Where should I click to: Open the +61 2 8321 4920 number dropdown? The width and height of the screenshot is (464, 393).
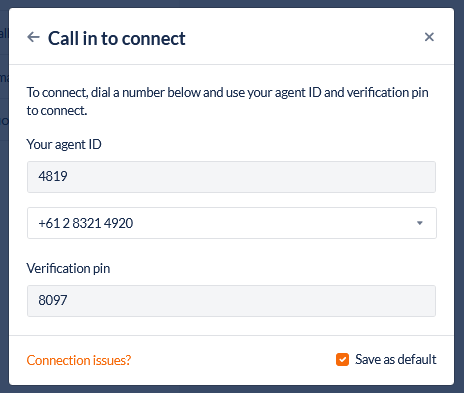232,223
